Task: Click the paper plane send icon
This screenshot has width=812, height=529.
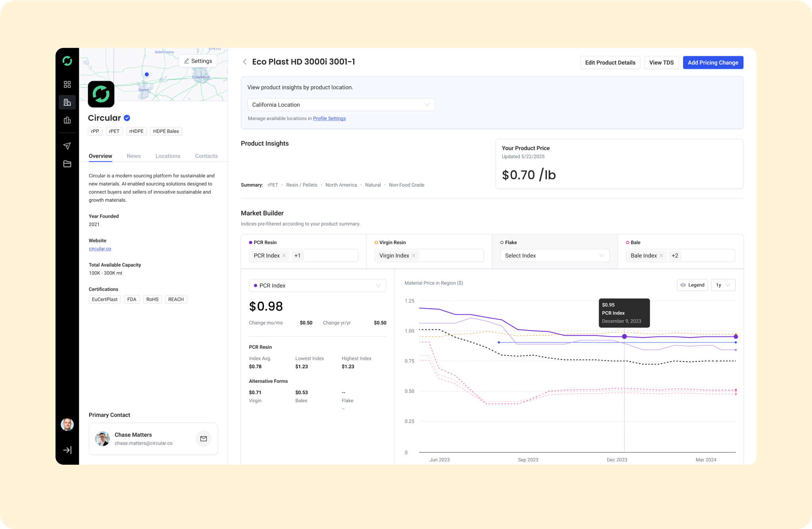Action: [x=67, y=146]
